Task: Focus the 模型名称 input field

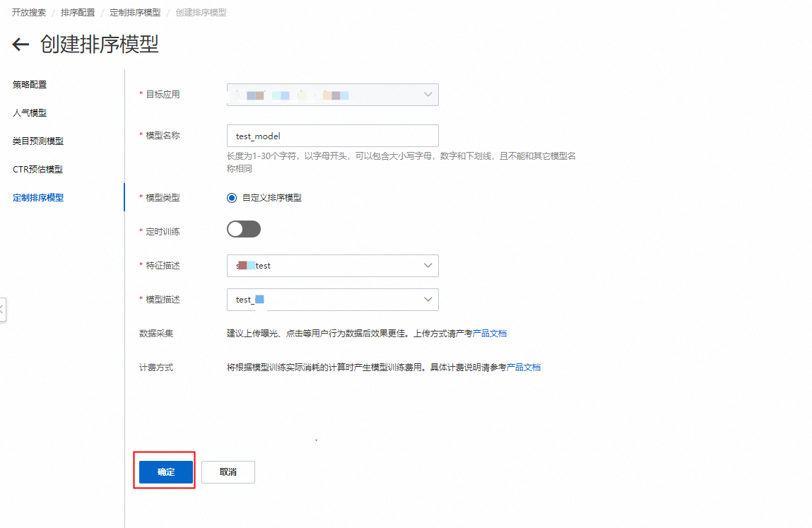Action: [x=332, y=136]
